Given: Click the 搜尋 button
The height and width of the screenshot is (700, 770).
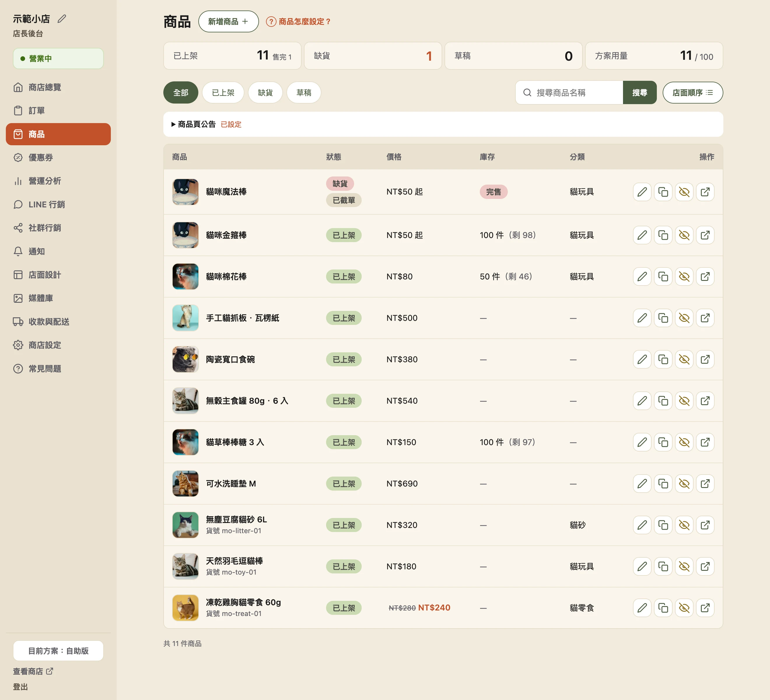Looking at the screenshot, I should click(640, 93).
